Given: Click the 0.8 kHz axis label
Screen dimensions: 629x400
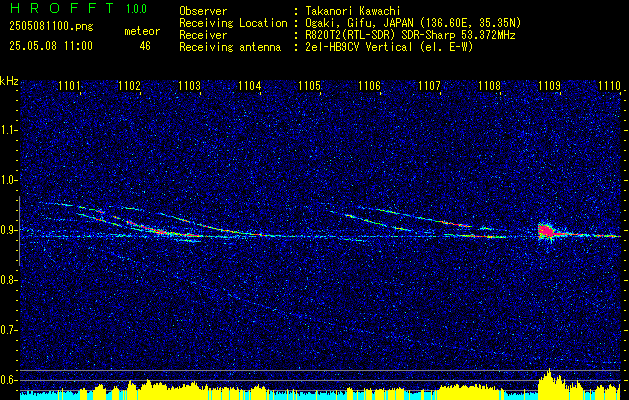Looking at the screenshot, I should pos(9,280).
